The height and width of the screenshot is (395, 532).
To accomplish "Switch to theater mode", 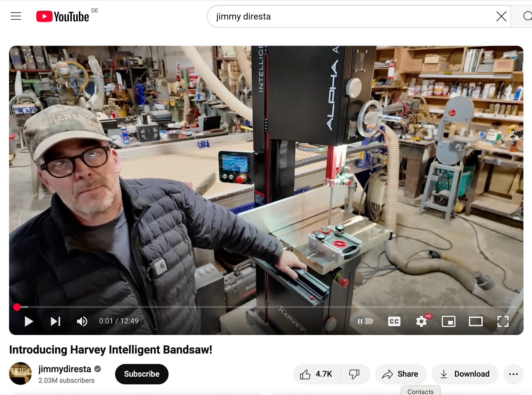I will point(476,321).
